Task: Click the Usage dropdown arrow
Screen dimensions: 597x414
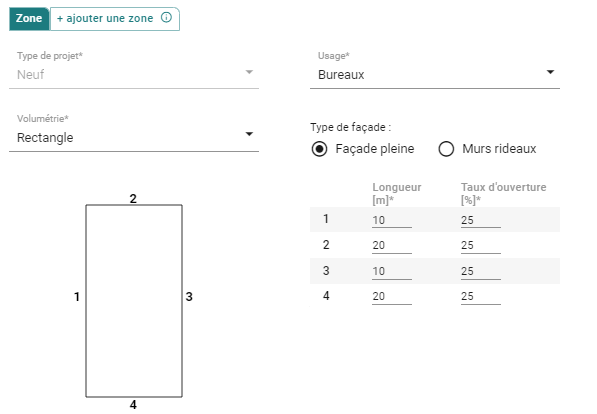Action: (x=550, y=72)
